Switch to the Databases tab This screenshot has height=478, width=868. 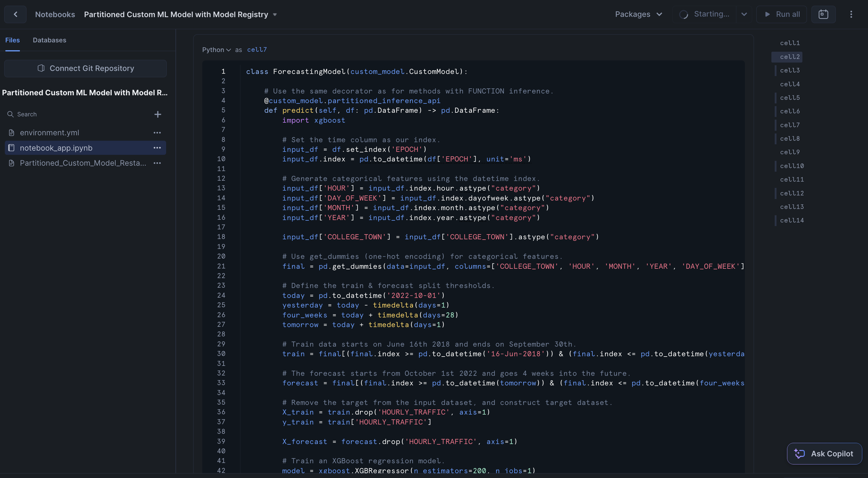point(49,40)
